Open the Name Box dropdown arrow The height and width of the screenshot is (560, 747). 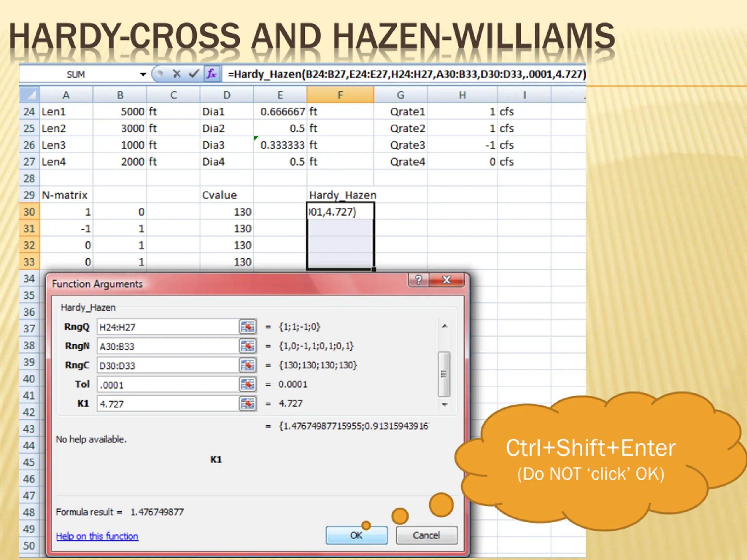[143, 74]
